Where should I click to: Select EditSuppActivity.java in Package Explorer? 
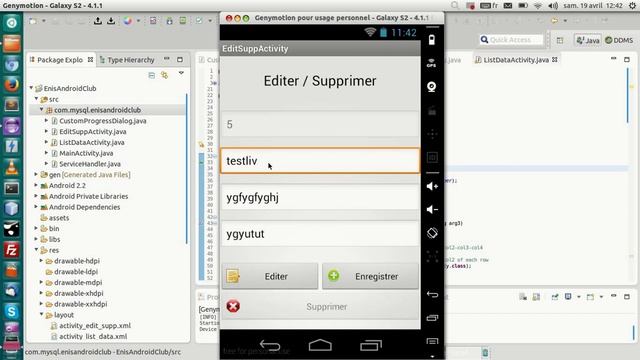tap(93, 131)
